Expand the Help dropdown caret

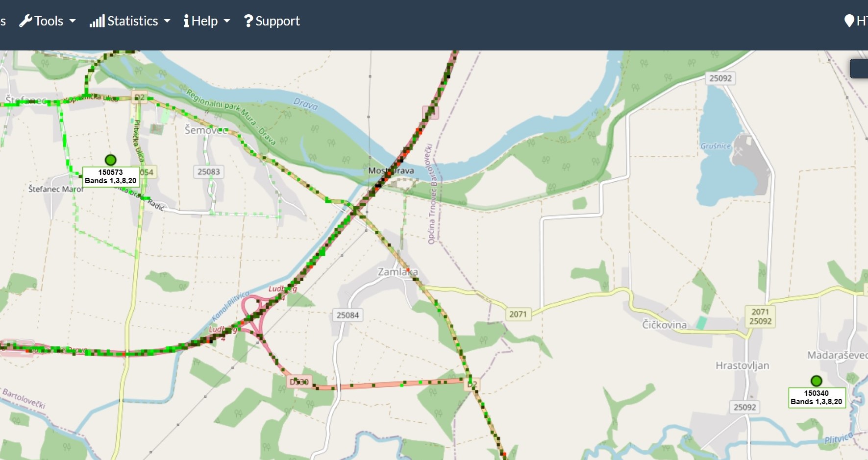pos(227,21)
